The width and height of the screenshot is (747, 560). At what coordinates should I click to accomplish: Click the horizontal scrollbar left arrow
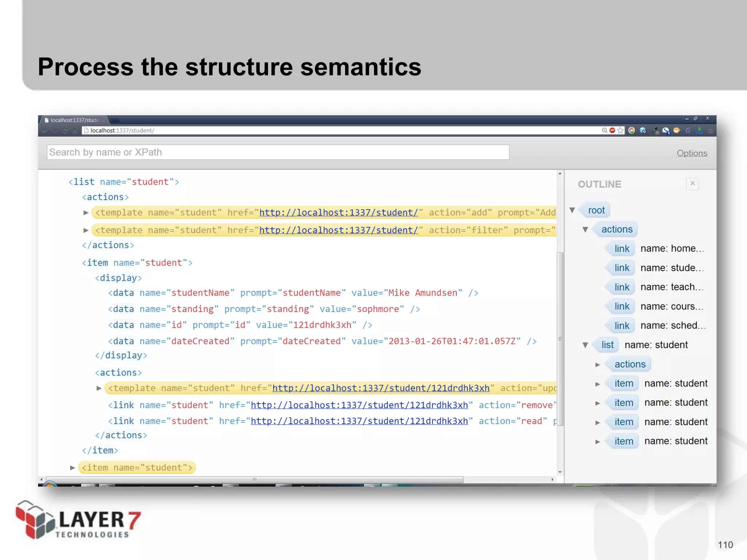41,480
